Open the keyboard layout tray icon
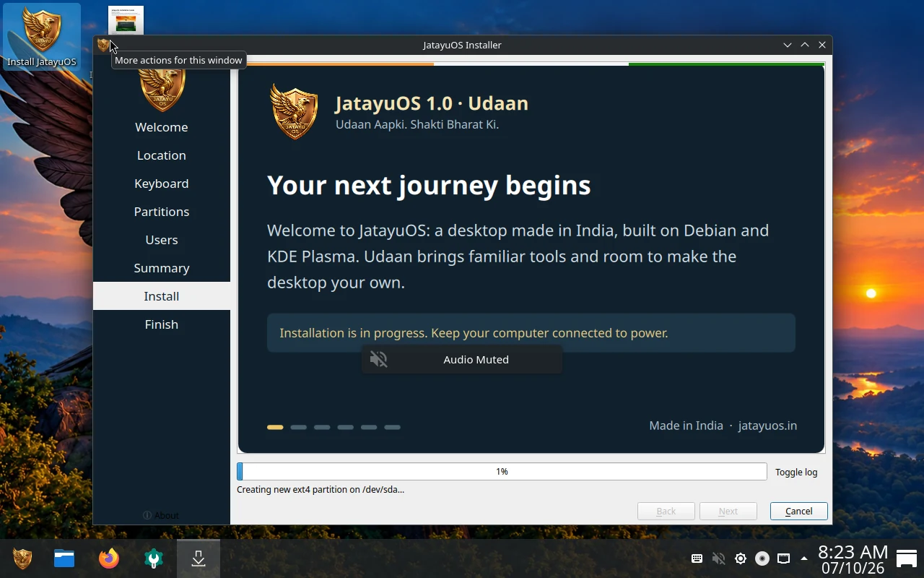Screen dimensions: 924x578 click(x=697, y=558)
